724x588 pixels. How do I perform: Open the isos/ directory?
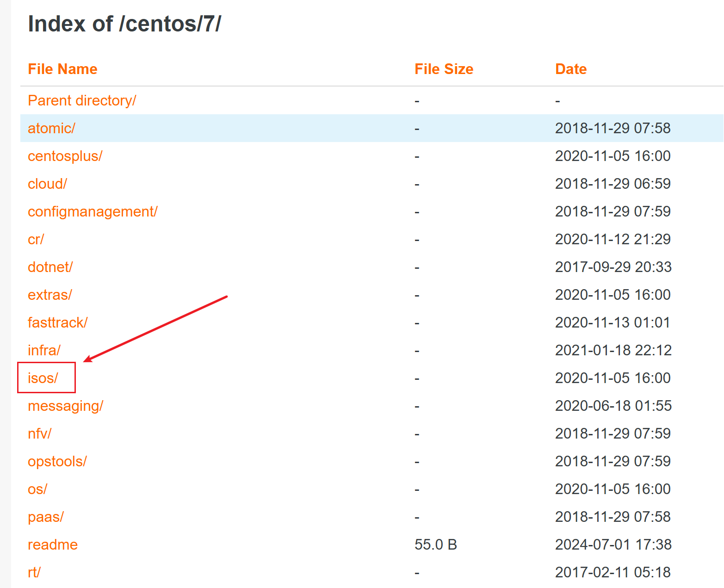[43, 378]
